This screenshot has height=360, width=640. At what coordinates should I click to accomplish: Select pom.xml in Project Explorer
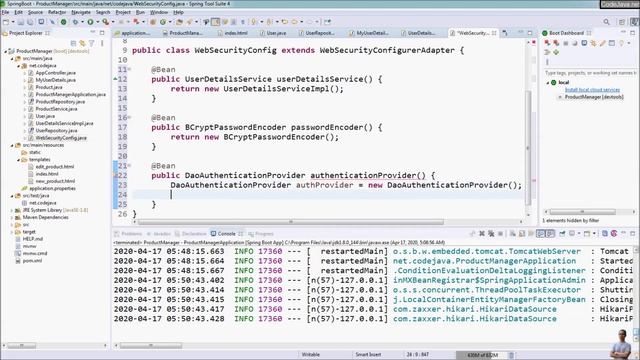pyautogui.click(x=32, y=260)
